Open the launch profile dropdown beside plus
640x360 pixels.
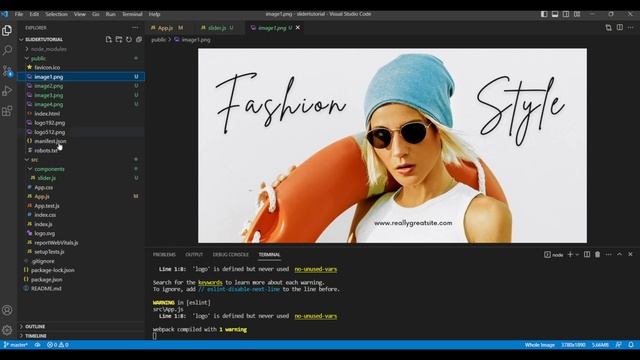577,254
